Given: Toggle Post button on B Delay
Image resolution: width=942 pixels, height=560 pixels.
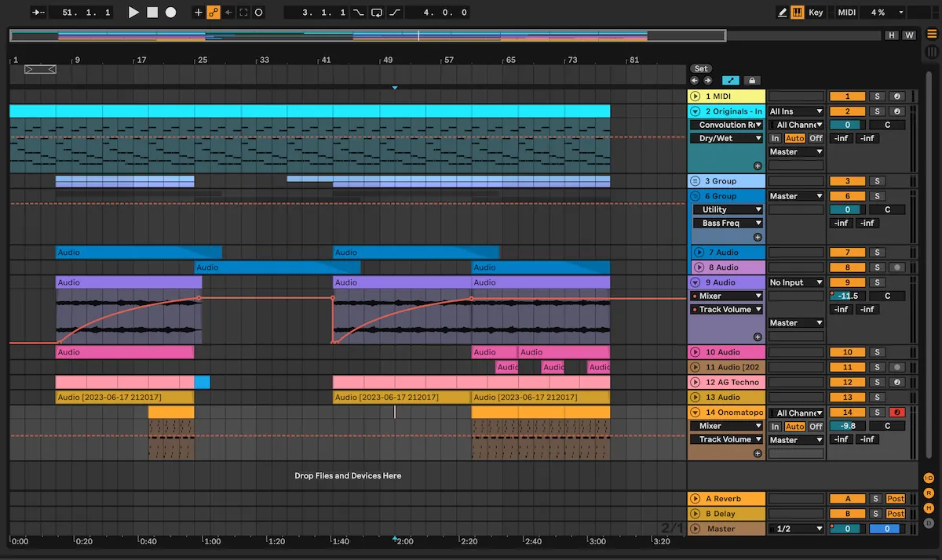Looking at the screenshot, I should pyautogui.click(x=895, y=514).
